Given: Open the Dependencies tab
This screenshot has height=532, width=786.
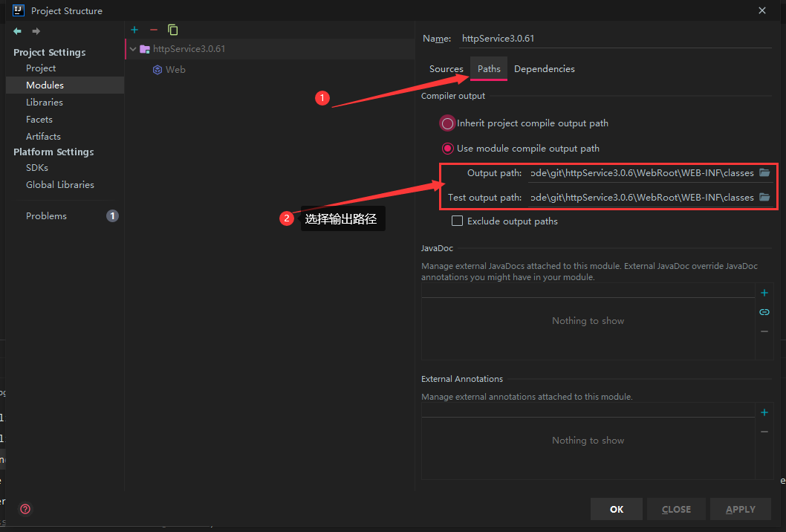Looking at the screenshot, I should pyautogui.click(x=545, y=68).
